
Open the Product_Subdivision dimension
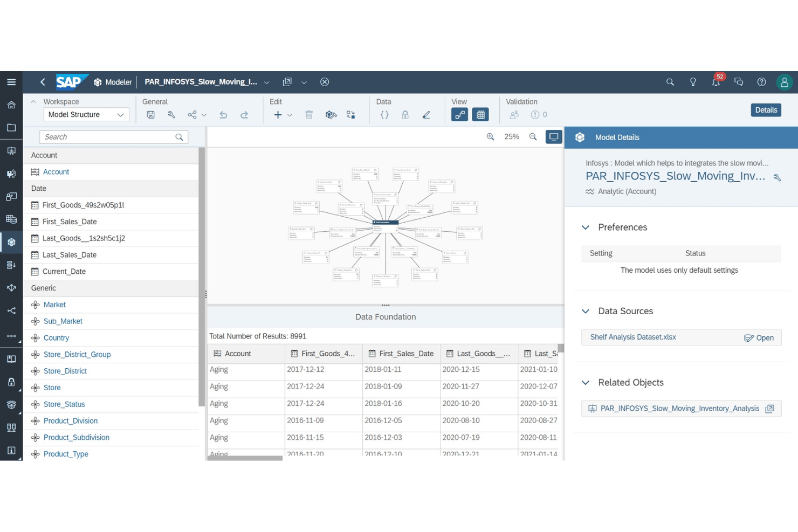tap(77, 438)
